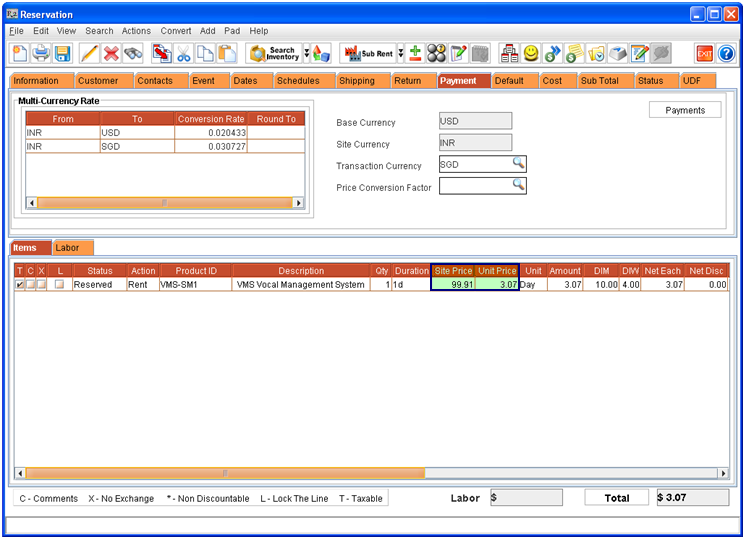Click the colored shapes blocks icon
Image resolution: width=744 pixels, height=541 pixels.
[321, 54]
